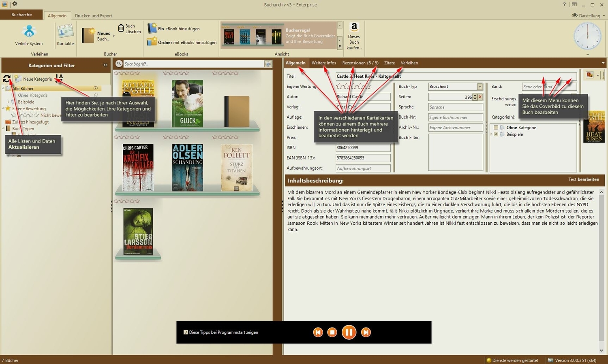Add a single eBook via Ein eBook hinzufügen

[174, 28]
